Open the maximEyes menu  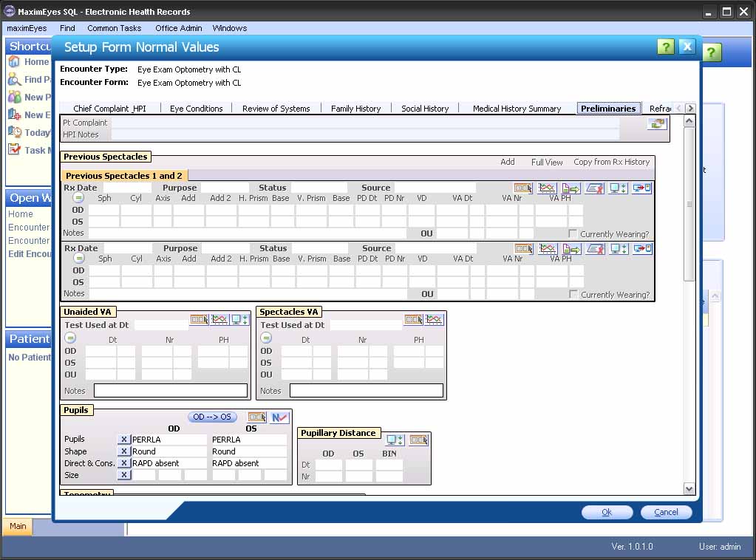[x=27, y=28]
